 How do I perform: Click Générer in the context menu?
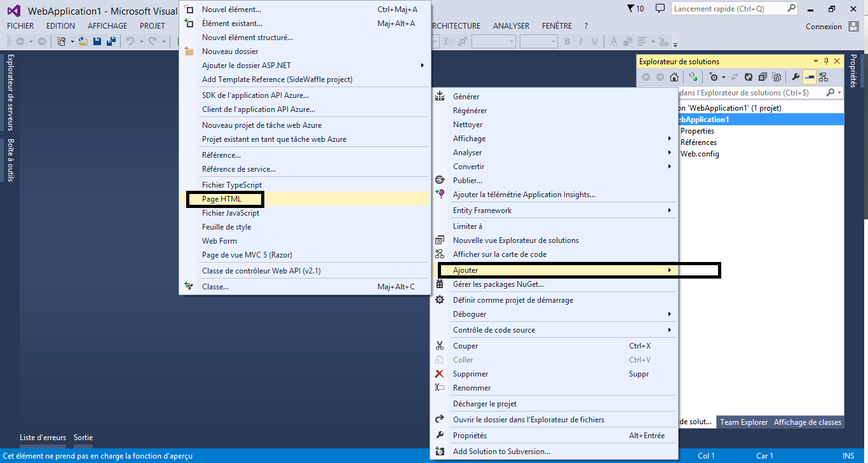[x=554, y=97]
